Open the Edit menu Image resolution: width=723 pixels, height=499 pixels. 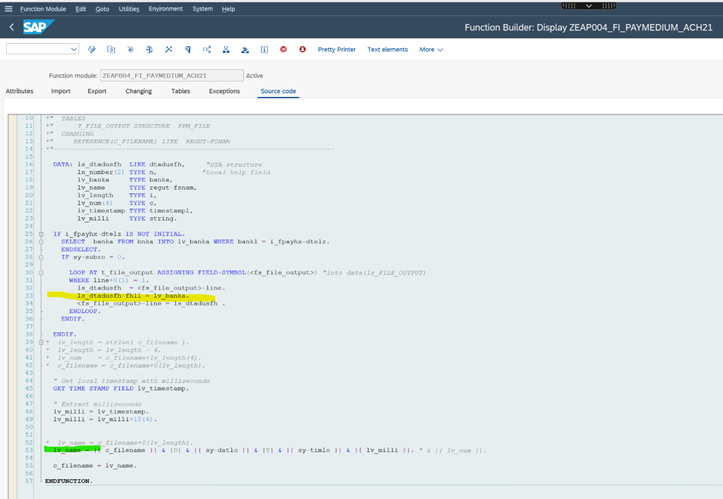(x=81, y=9)
